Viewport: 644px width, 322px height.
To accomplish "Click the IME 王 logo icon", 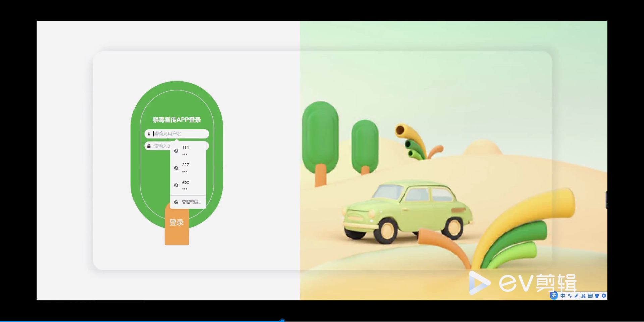I will [554, 296].
